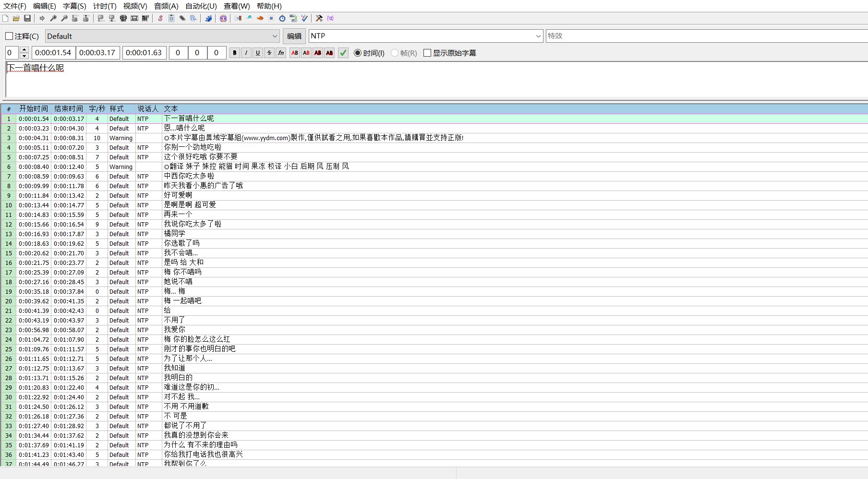Open Timing Post-Processor clock icon
Image resolution: width=868 pixels, height=479 pixels.
coord(282,18)
